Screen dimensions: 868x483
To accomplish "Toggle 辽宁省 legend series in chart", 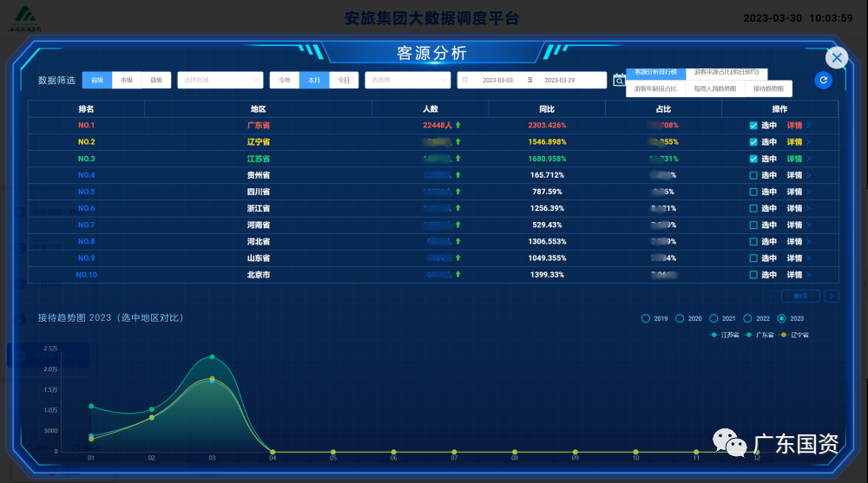I will pyautogui.click(x=794, y=335).
